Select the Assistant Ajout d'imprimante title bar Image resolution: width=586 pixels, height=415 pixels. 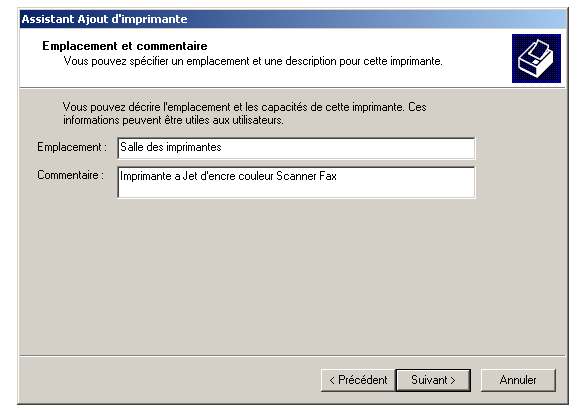click(x=293, y=19)
